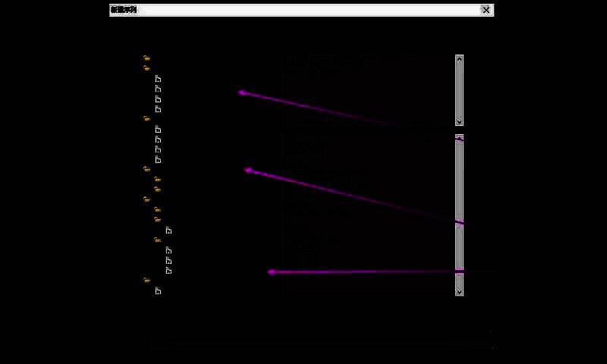Image resolution: width=607 pixels, height=364 pixels.
Task: Click the very last file icon in the tree
Action: [158, 291]
